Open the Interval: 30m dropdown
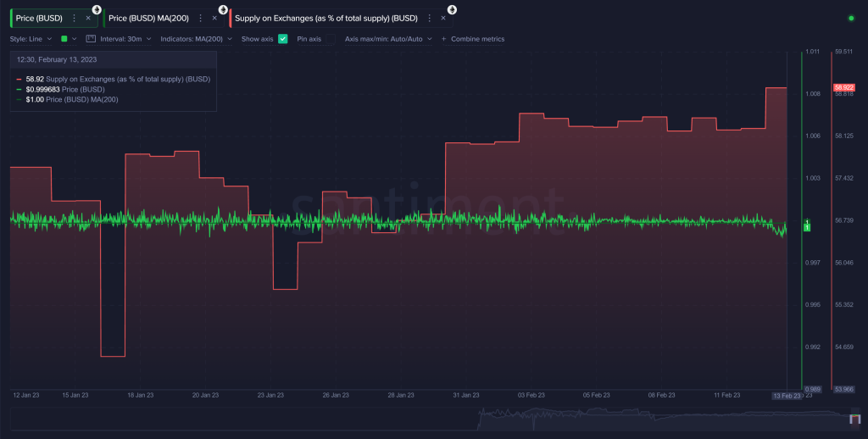The image size is (868, 439). click(x=125, y=39)
